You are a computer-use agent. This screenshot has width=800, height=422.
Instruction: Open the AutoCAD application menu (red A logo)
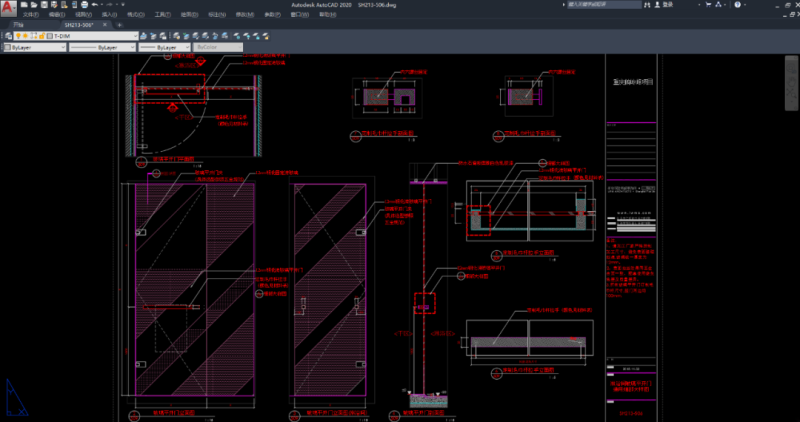click(x=10, y=9)
